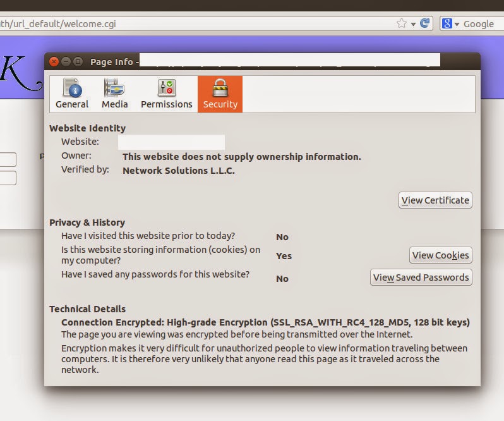504x421 pixels.
Task: Open the Permissions tab
Action: pyautogui.click(x=166, y=94)
